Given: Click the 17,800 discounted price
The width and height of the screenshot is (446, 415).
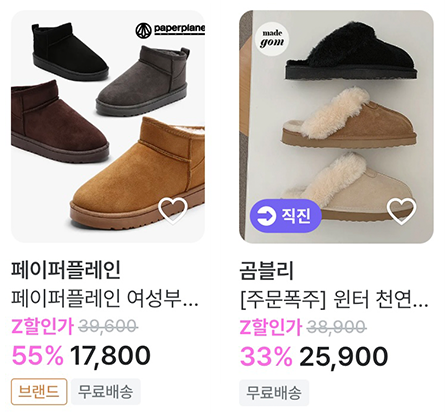Looking at the screenshot, I should pos(110,356).
